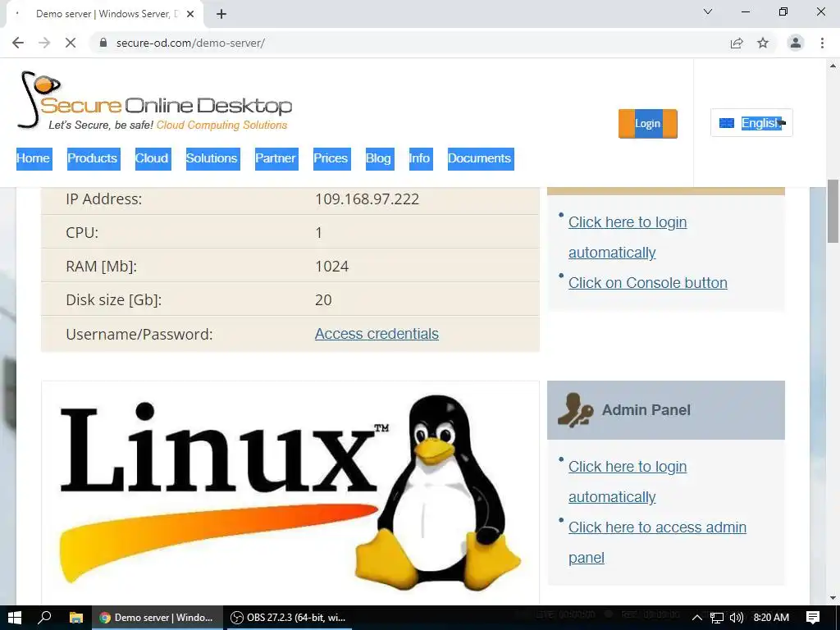Screen dimensions: 840x630
Task: Open the Solutions menu item
Action: [x=212, y=158]
